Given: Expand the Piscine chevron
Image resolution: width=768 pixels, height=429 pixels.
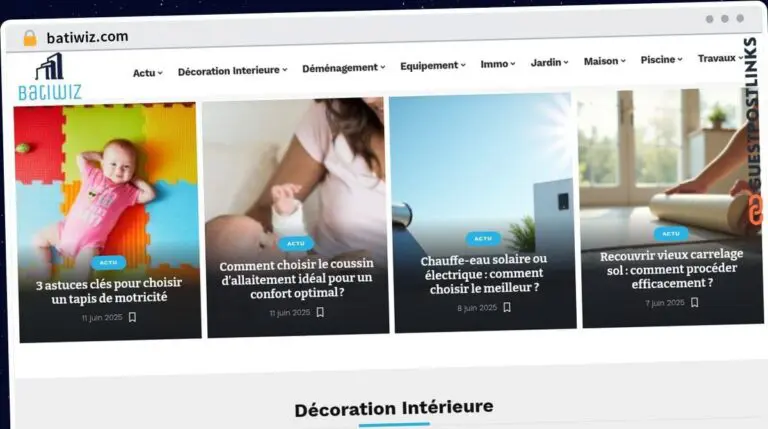Looking at the screenshot, I should (x=680, y=59).
